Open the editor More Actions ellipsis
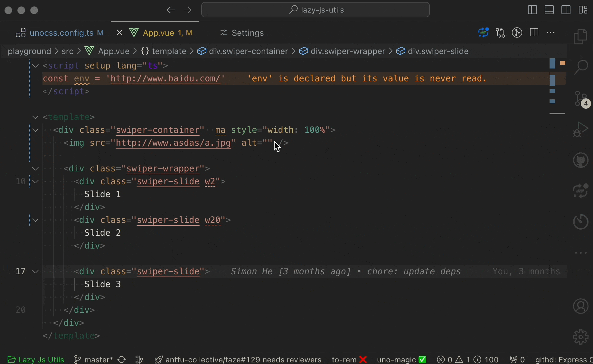The image size is (593, 364). (551, 33)
